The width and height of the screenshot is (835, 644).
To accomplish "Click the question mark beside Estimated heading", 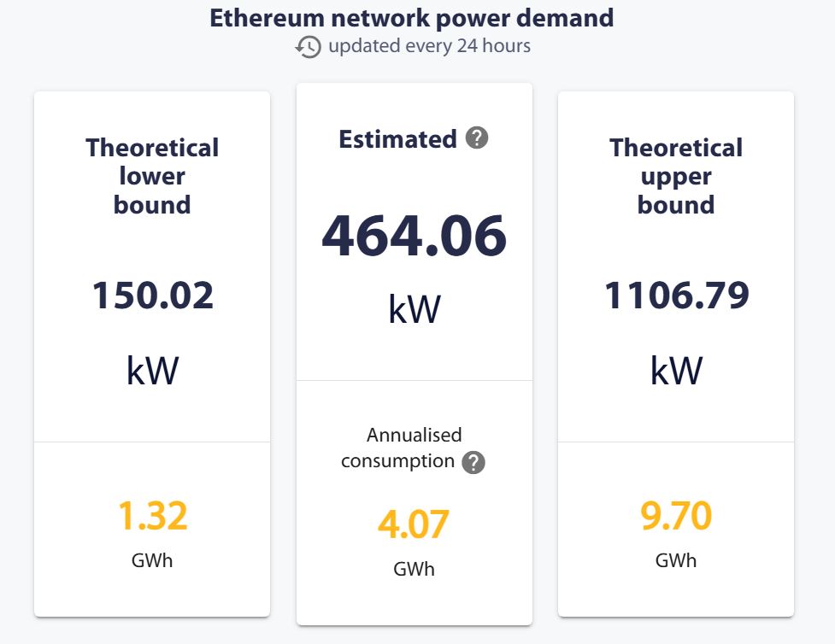I will click(477, 138).
